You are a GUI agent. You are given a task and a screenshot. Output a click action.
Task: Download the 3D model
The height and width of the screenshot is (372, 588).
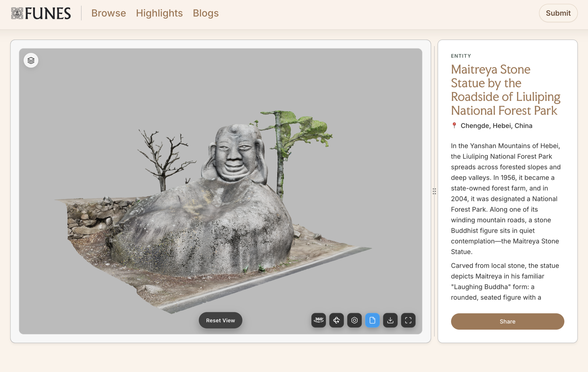click(x=390, y=320)
